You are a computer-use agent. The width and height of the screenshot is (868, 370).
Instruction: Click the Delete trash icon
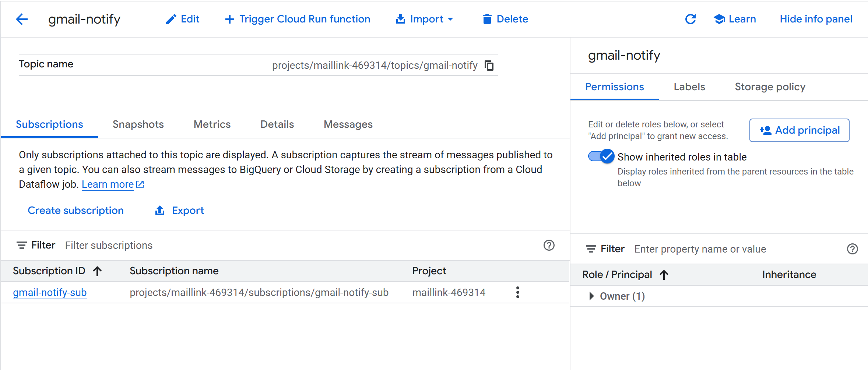pos(487,19)
